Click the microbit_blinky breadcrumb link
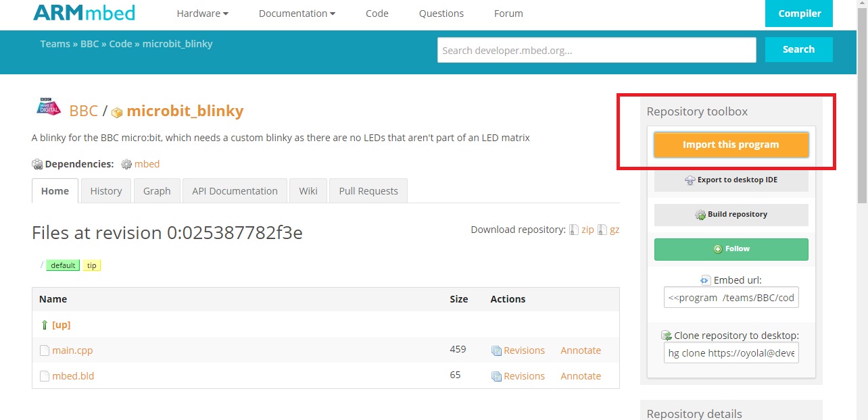This screenshot has width=868, height=420. [x=177, y=44]
